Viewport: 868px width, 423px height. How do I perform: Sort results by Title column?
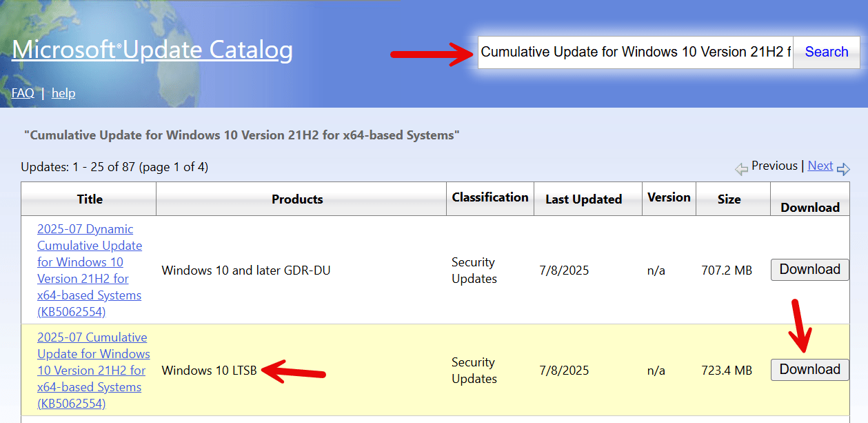90,199
